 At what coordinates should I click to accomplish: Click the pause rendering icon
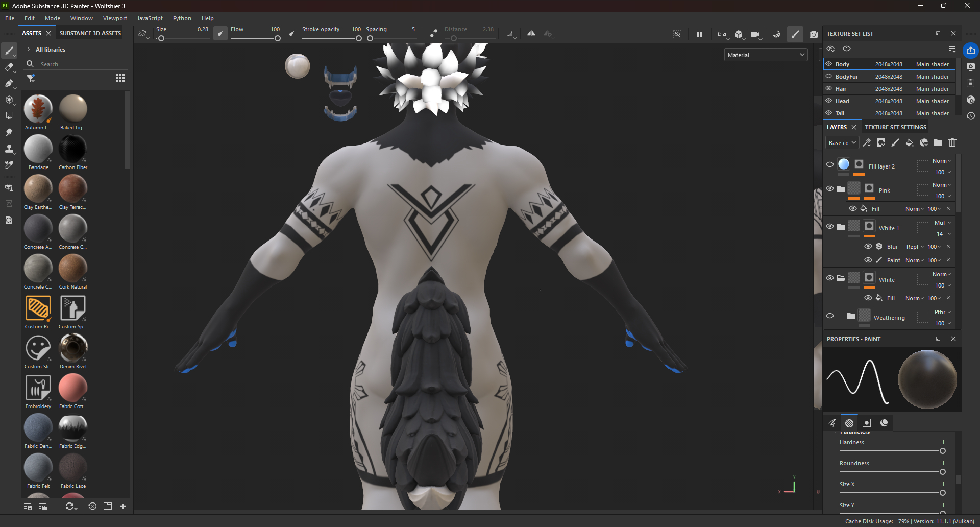tap(699, 34)
